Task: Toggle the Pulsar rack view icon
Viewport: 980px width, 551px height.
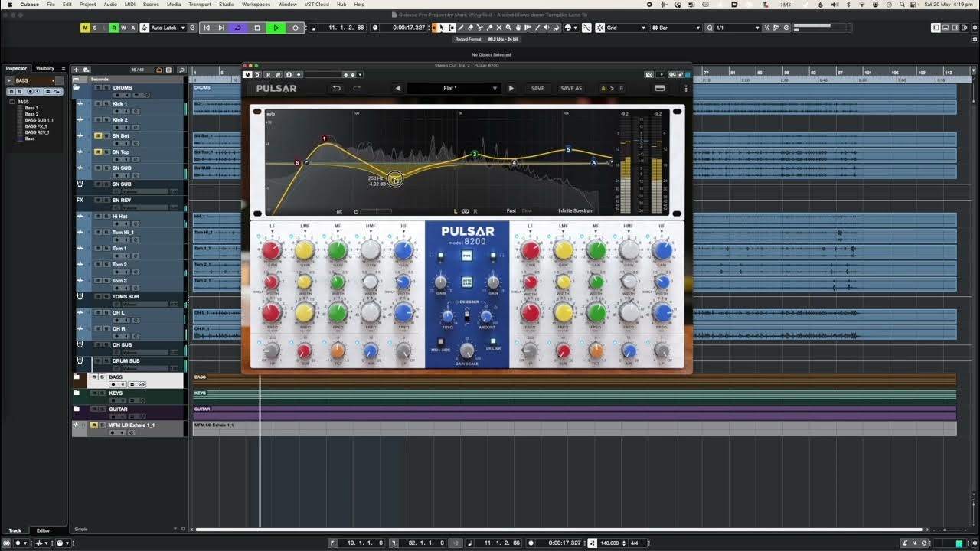Action: point(660,88)
